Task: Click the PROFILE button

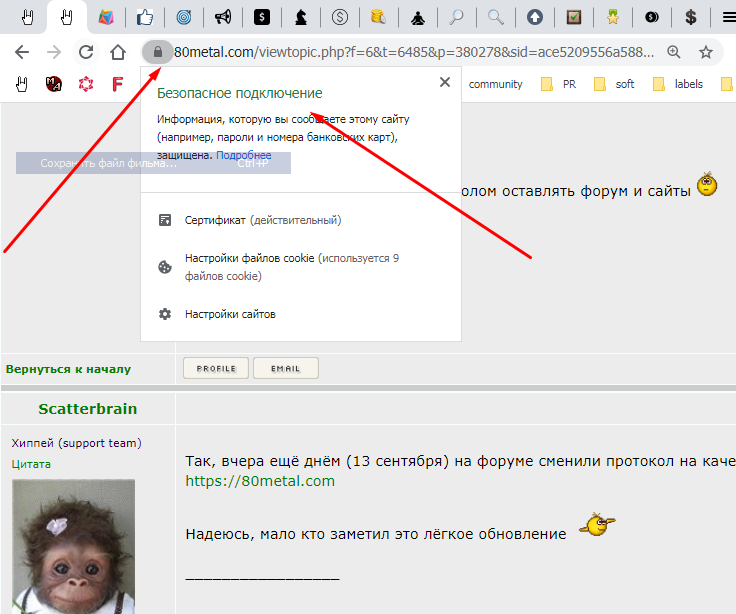Action: tap(216, 368)
